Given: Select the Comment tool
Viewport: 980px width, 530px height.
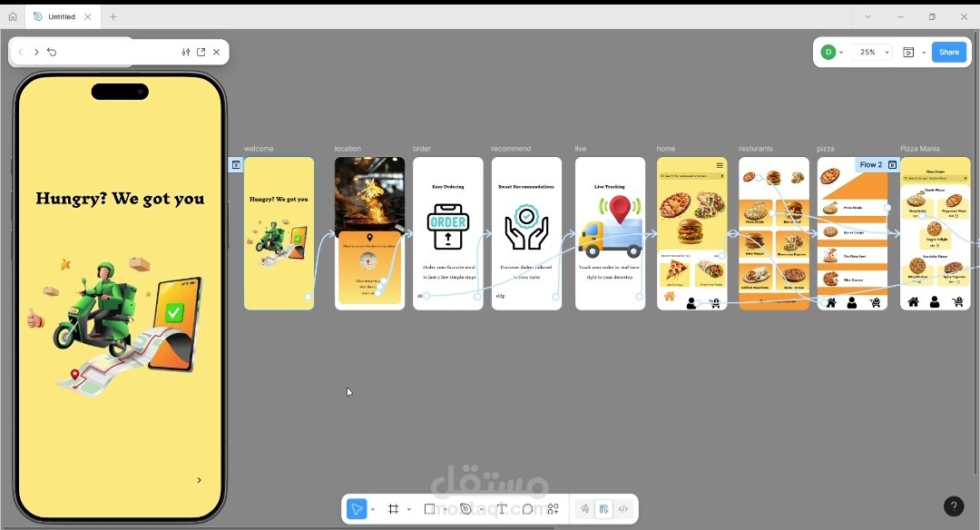Looking at the screenshot, I should tap(527, 509).
